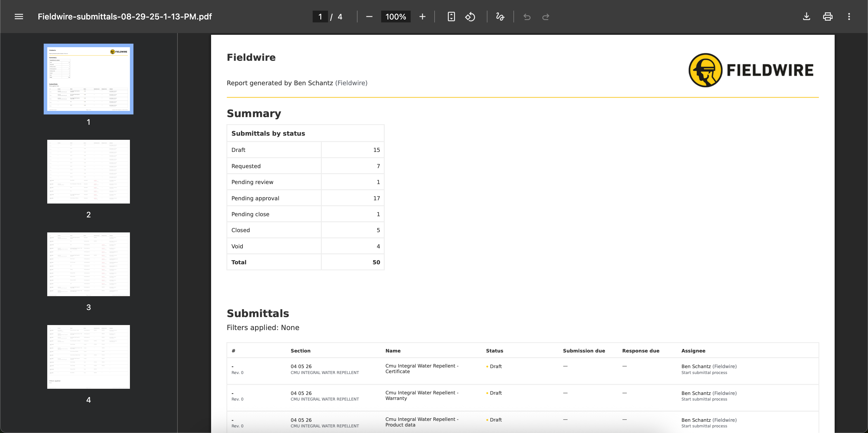Activate the draw annotation tool
The width and height of the screenshot is (868, 433).
point(500,17)
